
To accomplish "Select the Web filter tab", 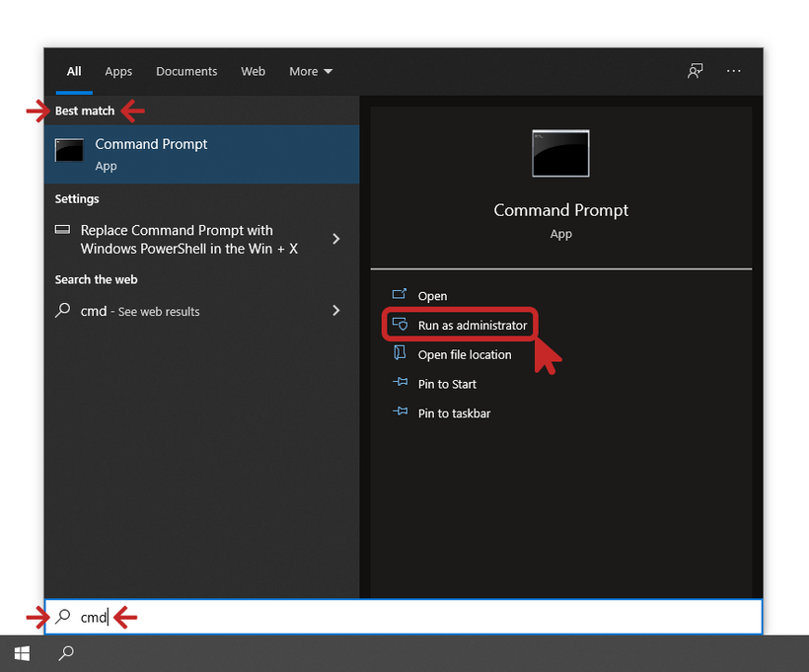I will (x=254, y=71).
